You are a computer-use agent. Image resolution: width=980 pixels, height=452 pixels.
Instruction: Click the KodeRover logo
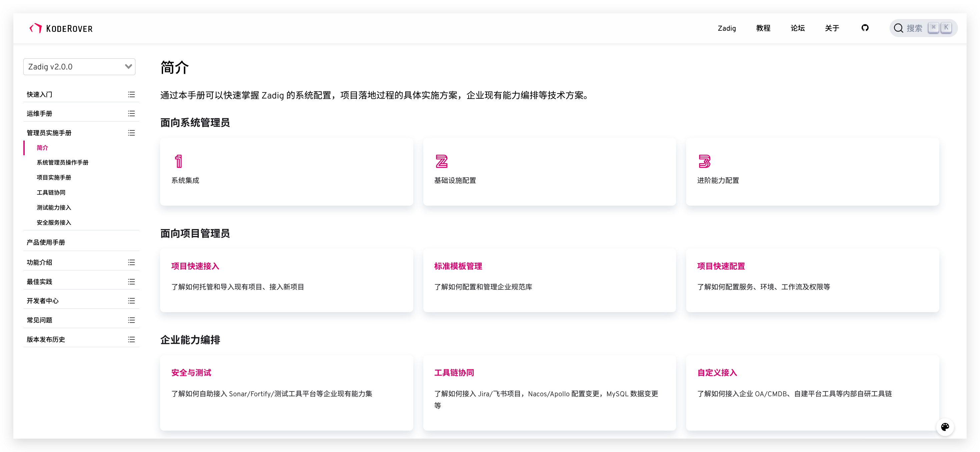coord(61,28)
